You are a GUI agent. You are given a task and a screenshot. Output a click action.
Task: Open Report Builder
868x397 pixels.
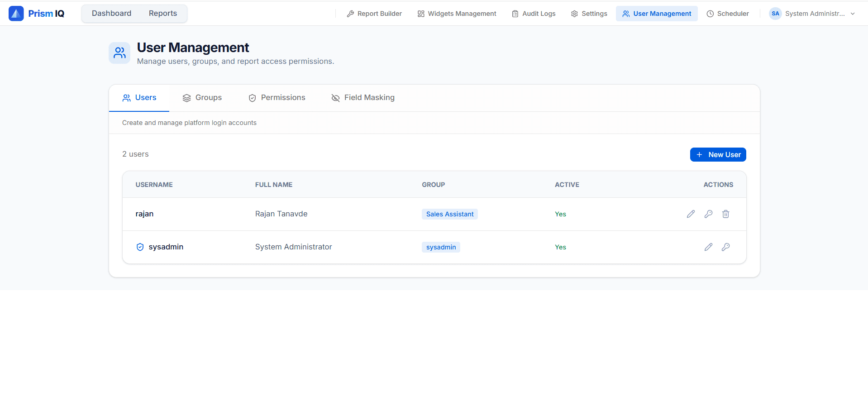click(374, 14)
